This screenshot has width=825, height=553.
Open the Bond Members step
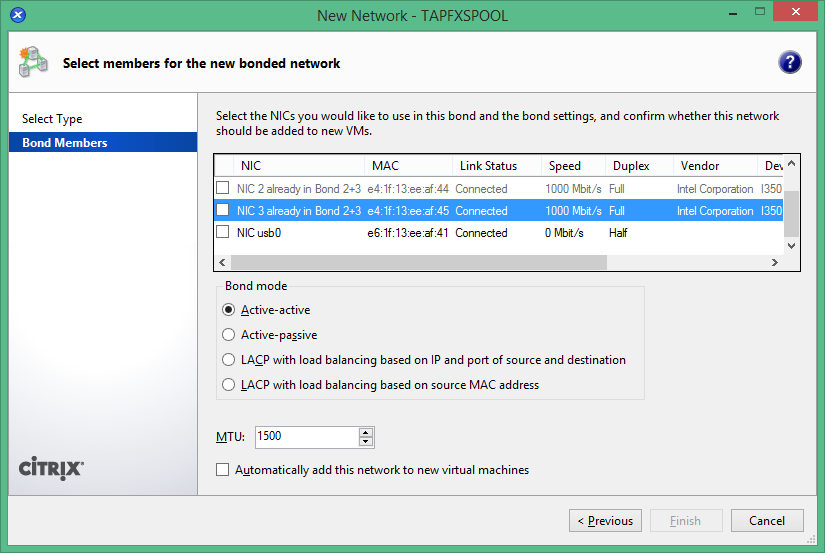click(x=103, y=143)
